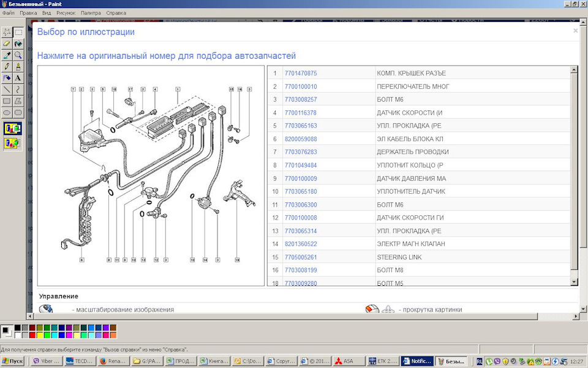Click part number 7705005261
This screenshot has height=368, width=588.
coord(301,257)
